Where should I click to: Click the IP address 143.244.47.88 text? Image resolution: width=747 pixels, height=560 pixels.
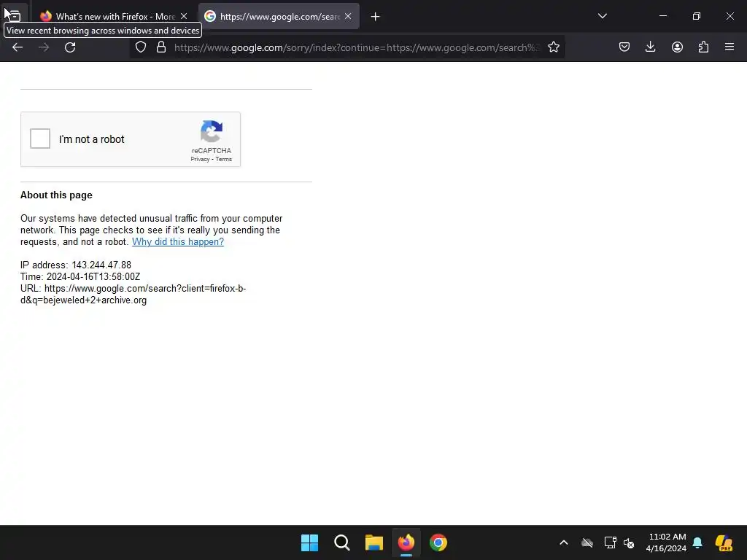point(76,265)
